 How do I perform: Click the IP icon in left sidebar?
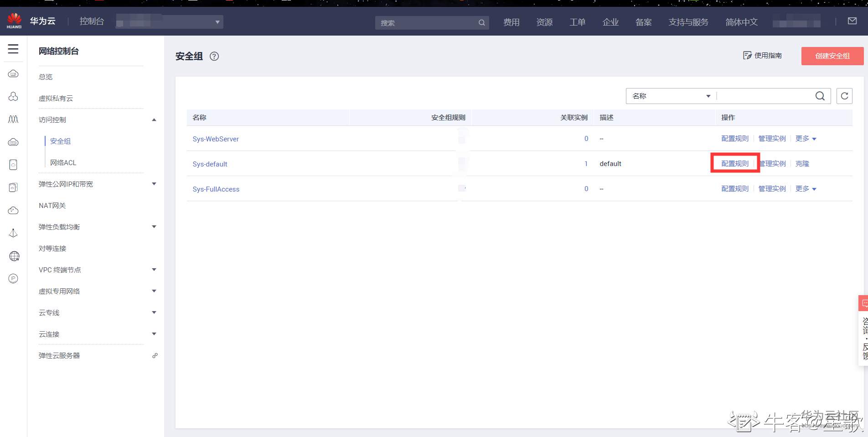13,278
